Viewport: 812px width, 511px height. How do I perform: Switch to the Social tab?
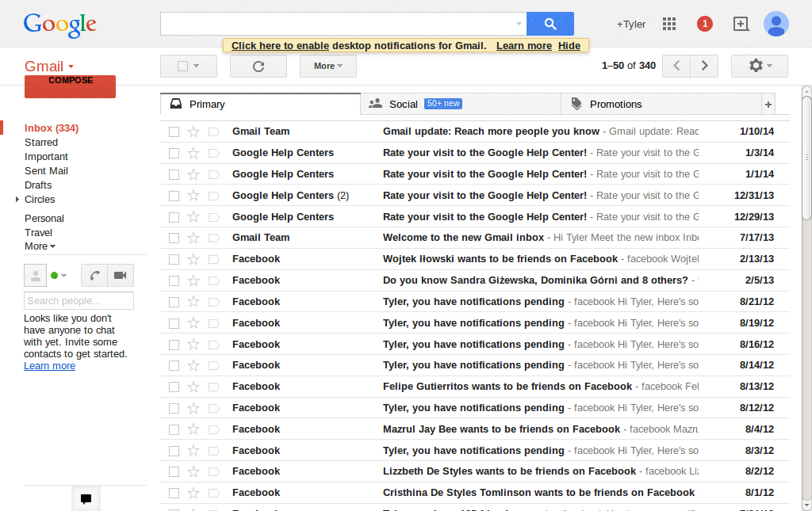tap(461, 105)
